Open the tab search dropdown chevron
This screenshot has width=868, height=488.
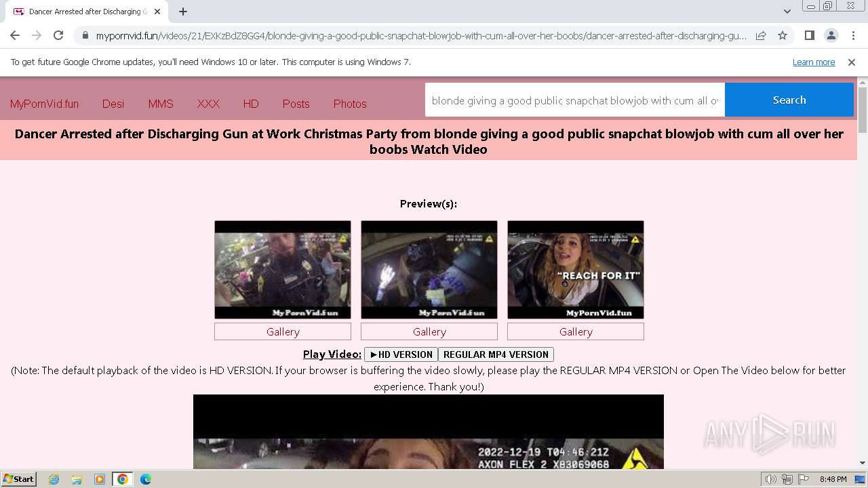pyautogui.click(x=787, y=12)
